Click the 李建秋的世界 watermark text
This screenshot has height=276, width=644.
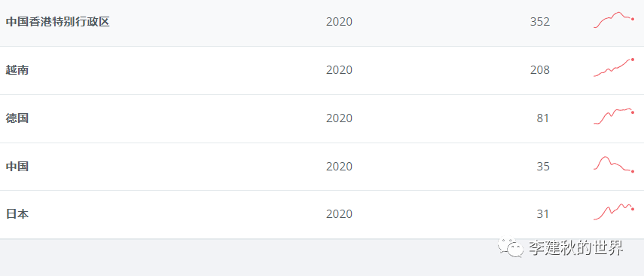click(x=575, y=247)
